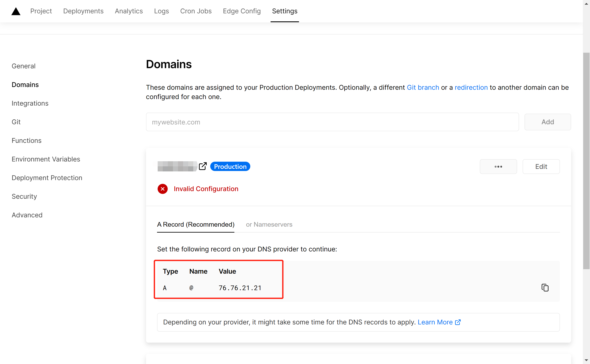Viewport: 590px width, 364px height.
Task: Navigate to Deployment Protection settings
Action: tap(47, 178)
